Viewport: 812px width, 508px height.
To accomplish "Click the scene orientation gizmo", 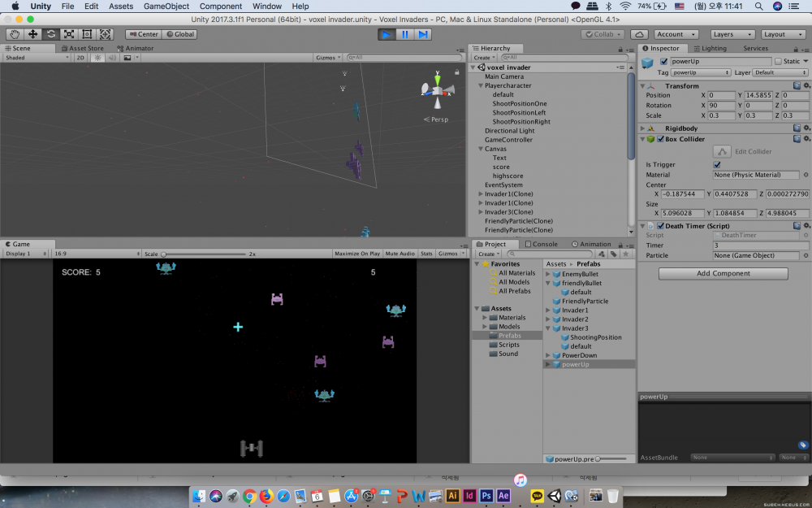I will pyautogui.click(x=438, y=91).
